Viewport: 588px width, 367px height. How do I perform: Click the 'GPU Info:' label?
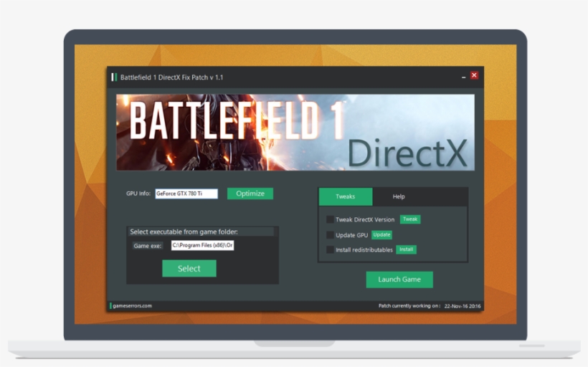pos(138,194)
